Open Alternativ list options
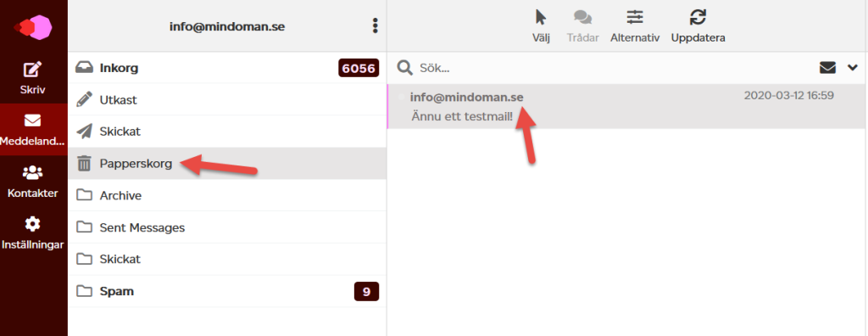The height and width of the screenshot is (336, 868). (x=635, y=26)
